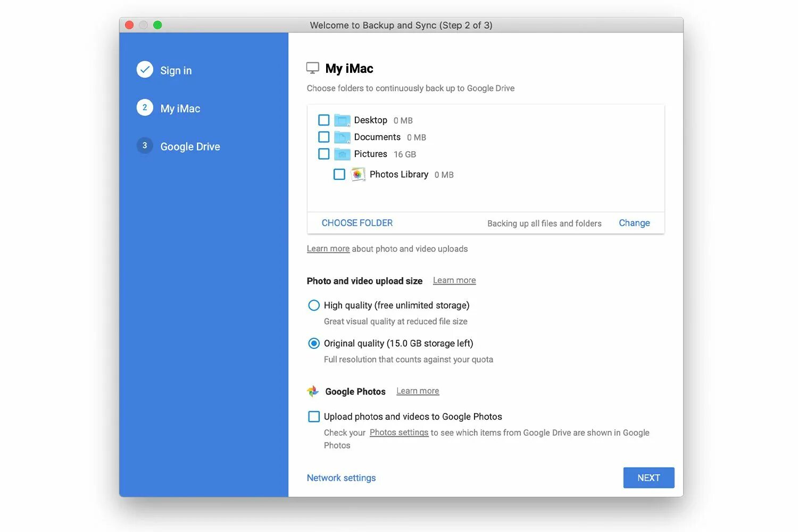Go to Sign in step in sidebar
This screenshot has width=798, height=532.
click(x=176, y=70)
